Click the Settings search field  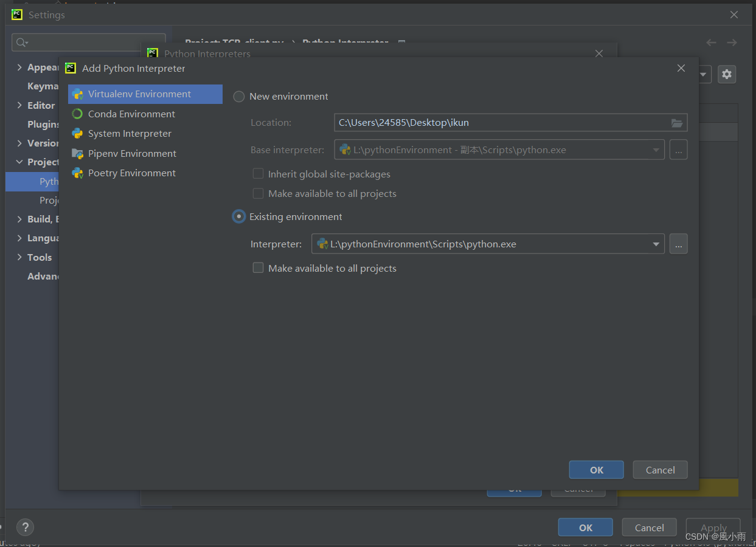[89, 42]
